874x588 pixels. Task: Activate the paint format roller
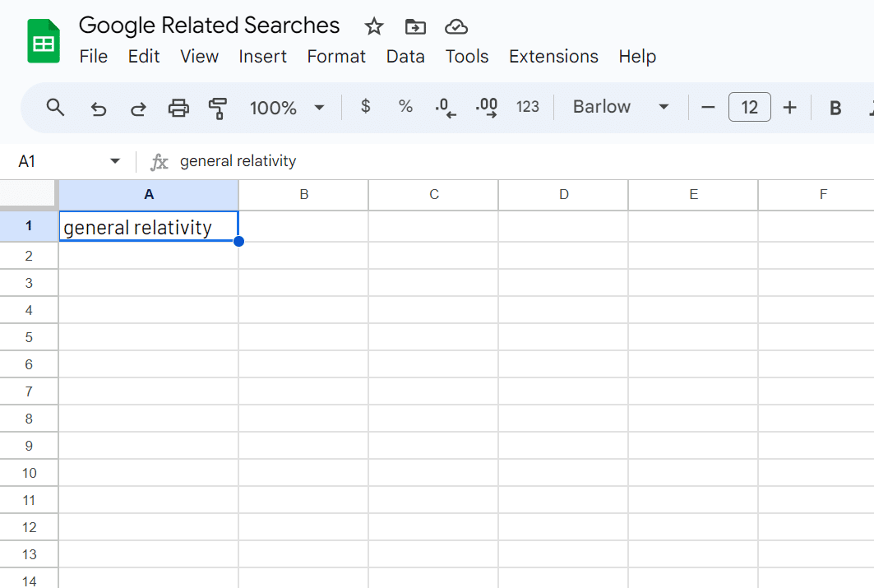click(x=218, y=108)
